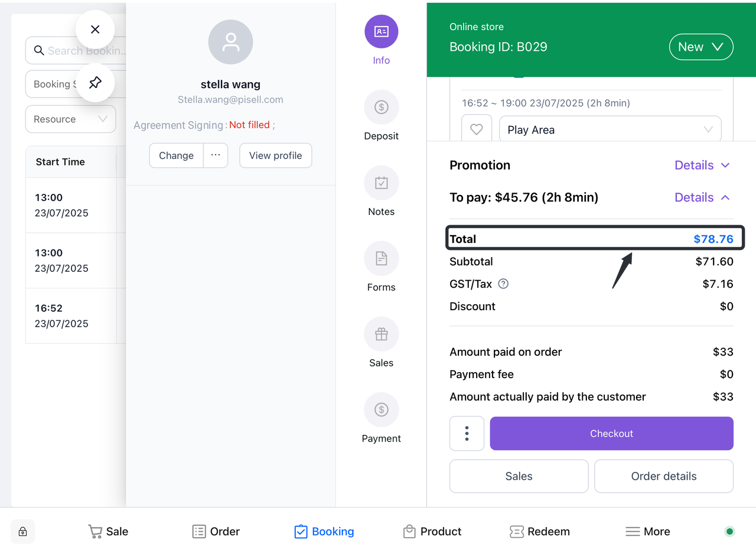Open the New status dropdown
This screenshot has height=556, width=756.
tap(701, 47)
